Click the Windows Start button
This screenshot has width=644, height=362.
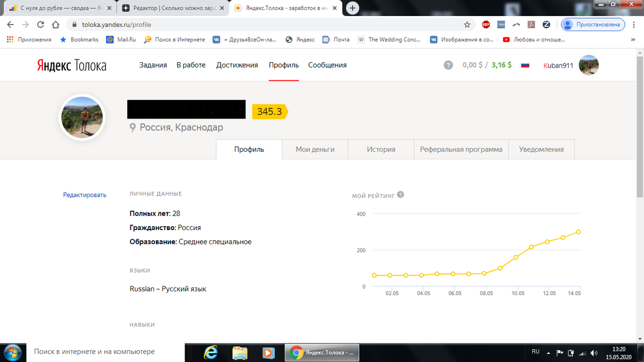tap(12, 352)
